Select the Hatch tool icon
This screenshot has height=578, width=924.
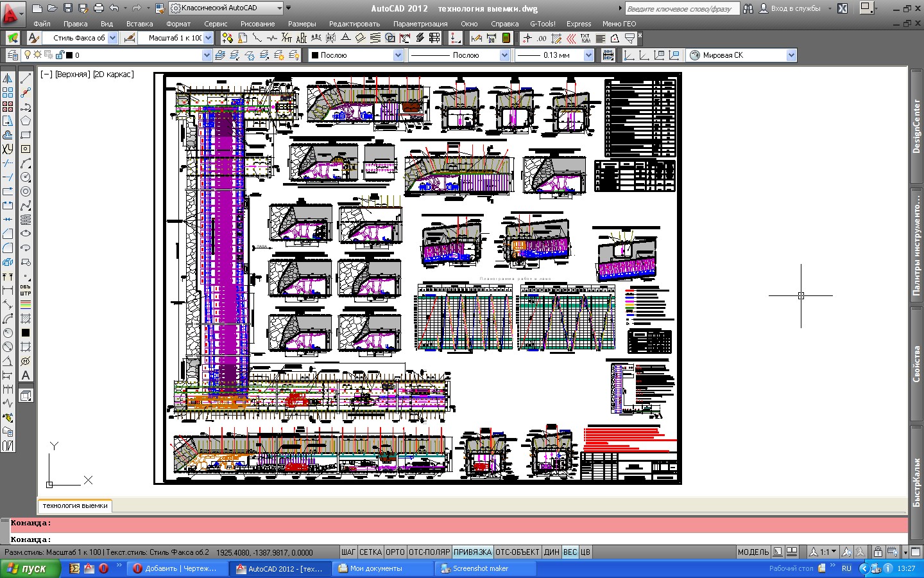(26, 319)
